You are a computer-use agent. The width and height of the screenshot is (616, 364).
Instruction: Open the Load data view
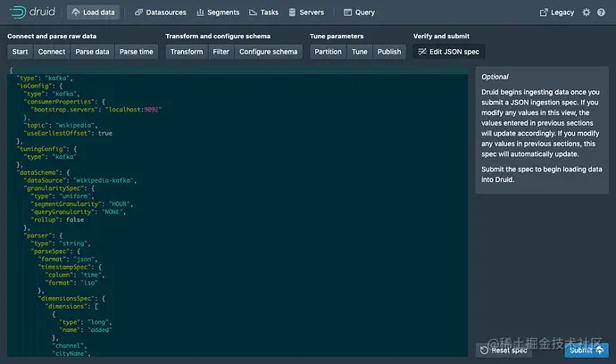point(94,12)
